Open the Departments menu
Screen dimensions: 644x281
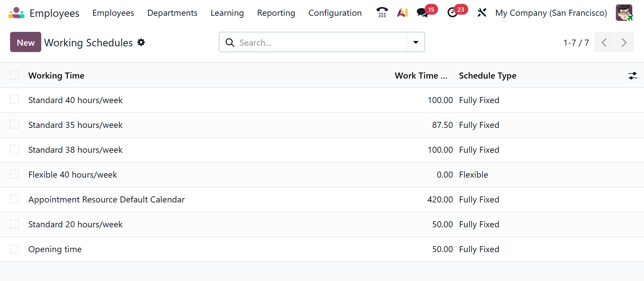[x=172, y=13]
